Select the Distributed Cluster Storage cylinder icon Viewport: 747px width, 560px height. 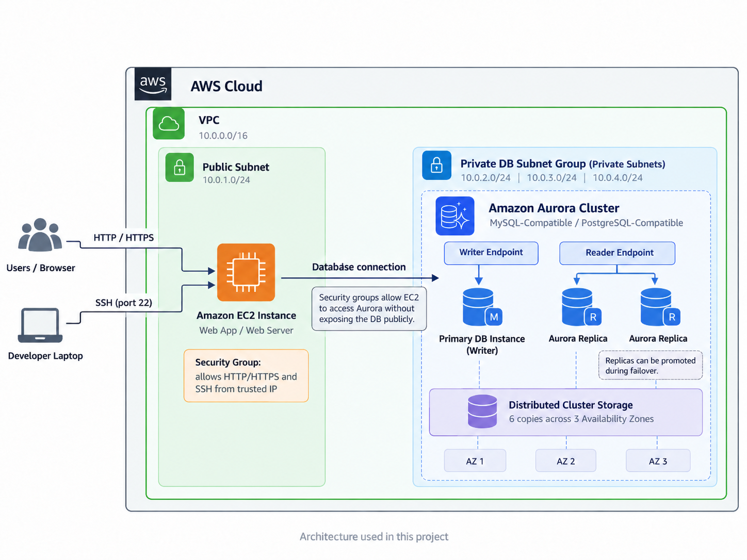click(x=482, y=411)
